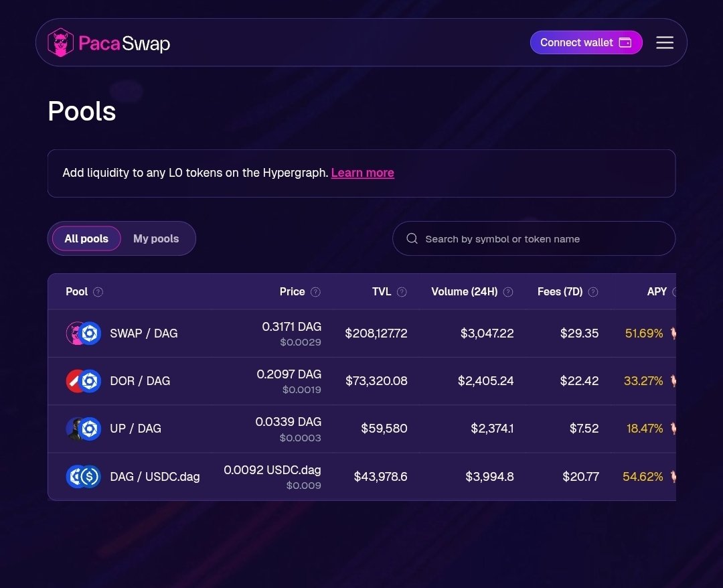Click the Pools page heading
Screen dimensions: 723x588
[x=82, y=111]
